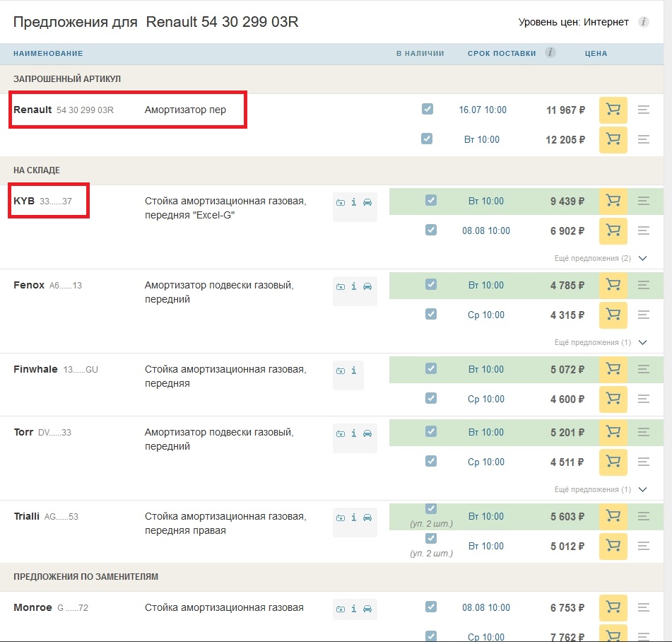672x642 pixels.
Task: Open options menu for Renault 12 205 ₽
Action: coord(643,139)
